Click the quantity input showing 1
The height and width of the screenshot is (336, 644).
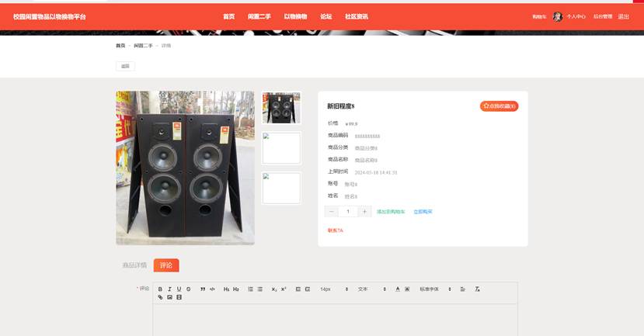348,212
